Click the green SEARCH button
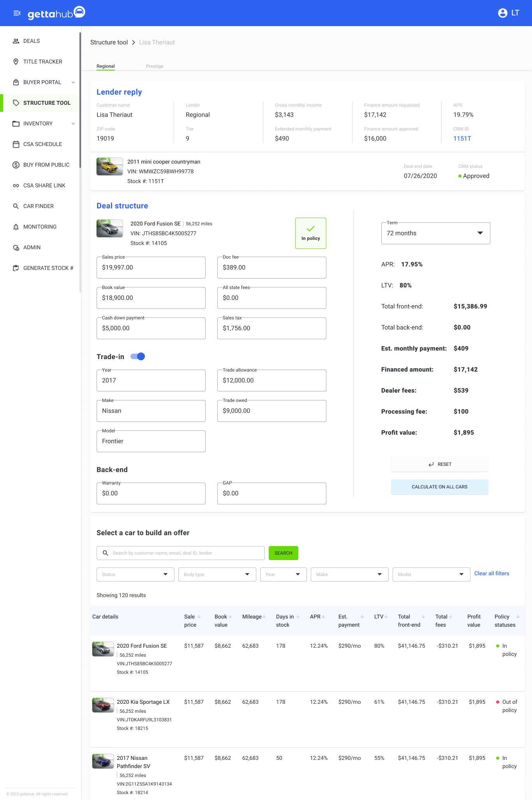This screenshot has height=800, width=532. (x=284, y=553)
